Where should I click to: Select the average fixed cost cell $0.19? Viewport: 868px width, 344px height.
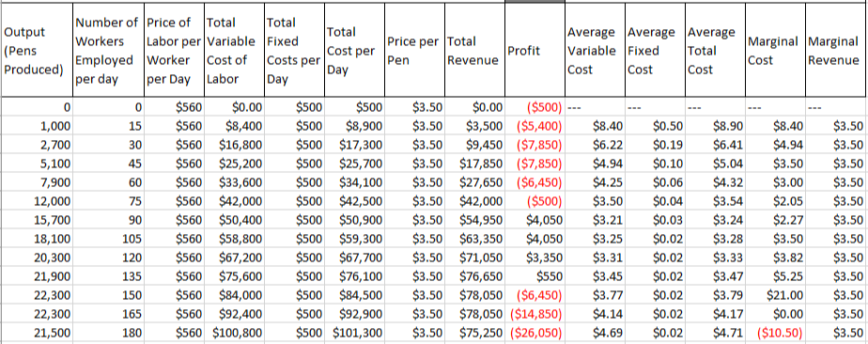click(x=655, y=145)
